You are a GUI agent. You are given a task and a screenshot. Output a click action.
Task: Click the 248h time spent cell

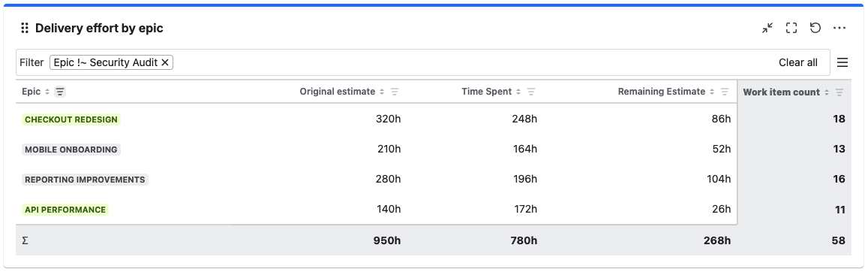click(x=524, y=119)
